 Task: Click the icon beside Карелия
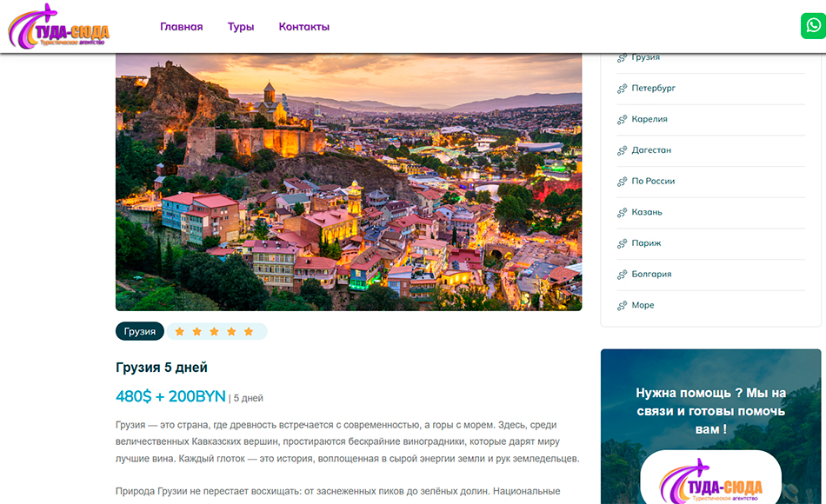click(622, 120)
